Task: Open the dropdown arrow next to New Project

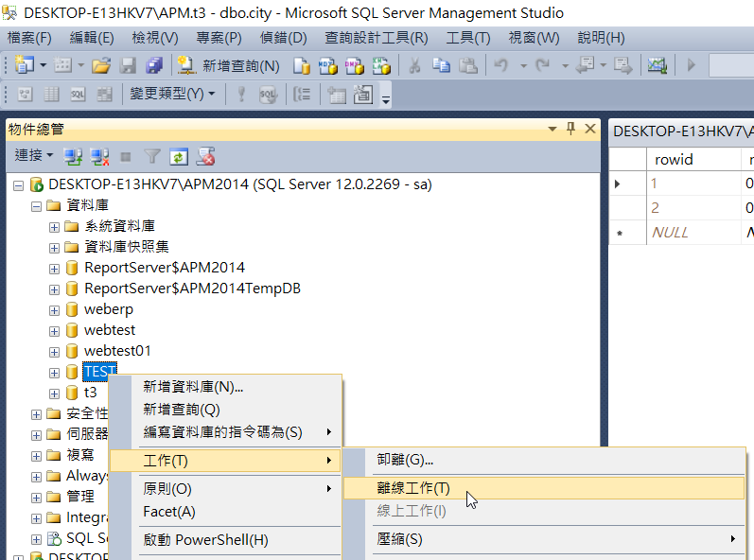Action: pos(43,65)
